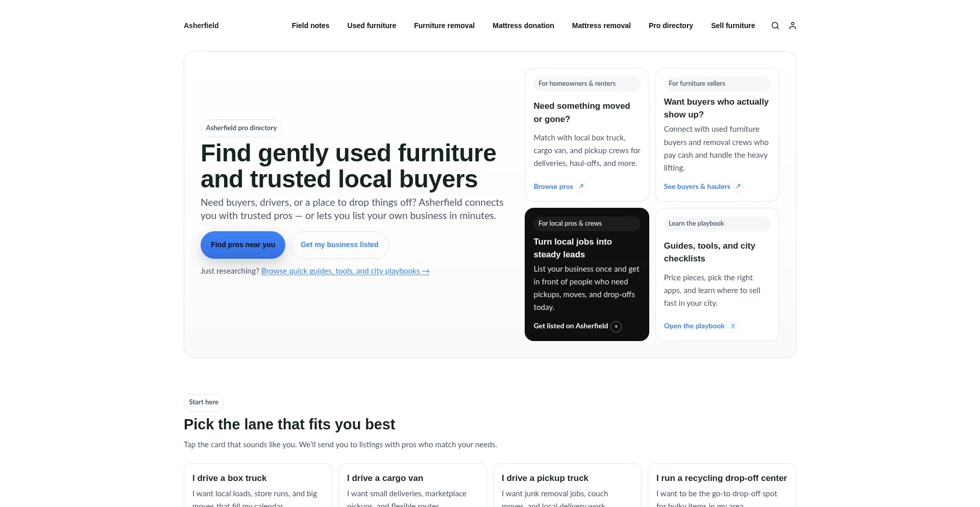Click the arrow icon beside Browse pros
The image size is (980, 507).
581,186
